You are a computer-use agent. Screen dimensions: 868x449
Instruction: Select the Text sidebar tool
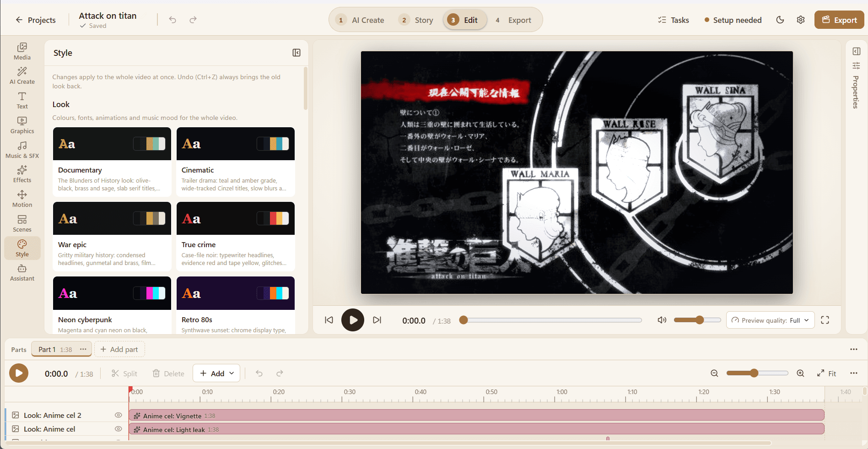[22, 101]
